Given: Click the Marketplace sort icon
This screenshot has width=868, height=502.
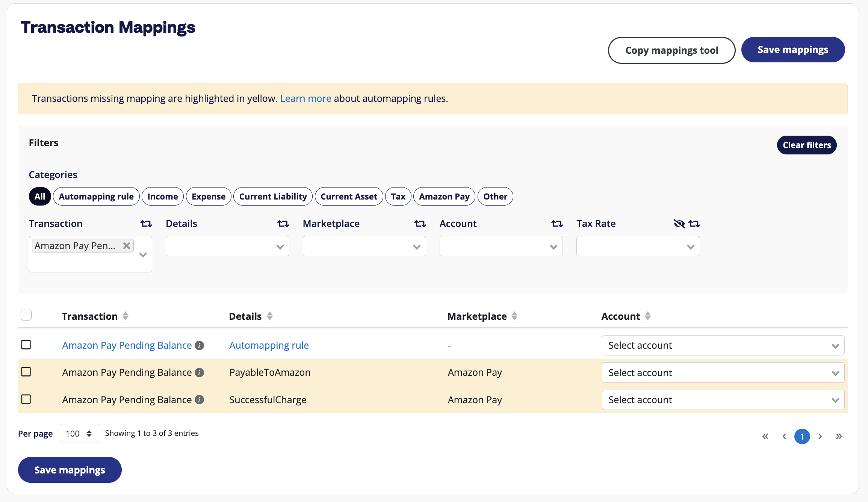Looking at the screenshot, I should point(516,316).
